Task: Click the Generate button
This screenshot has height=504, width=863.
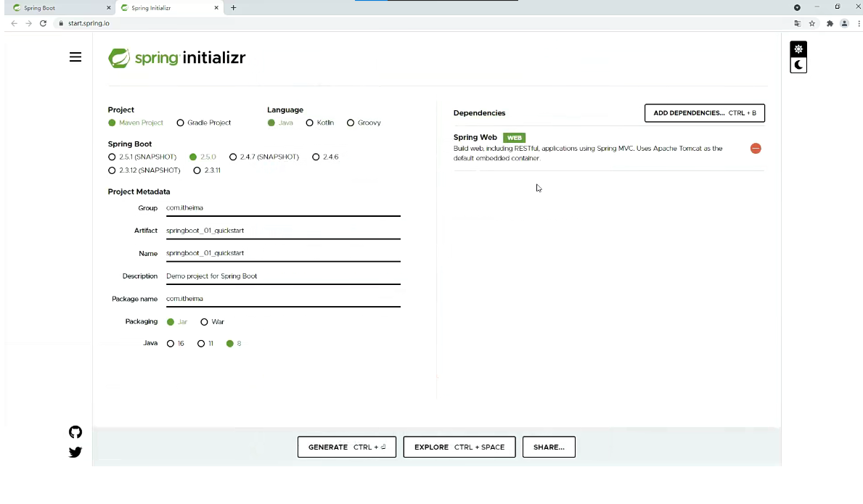Action: (347, 447)
